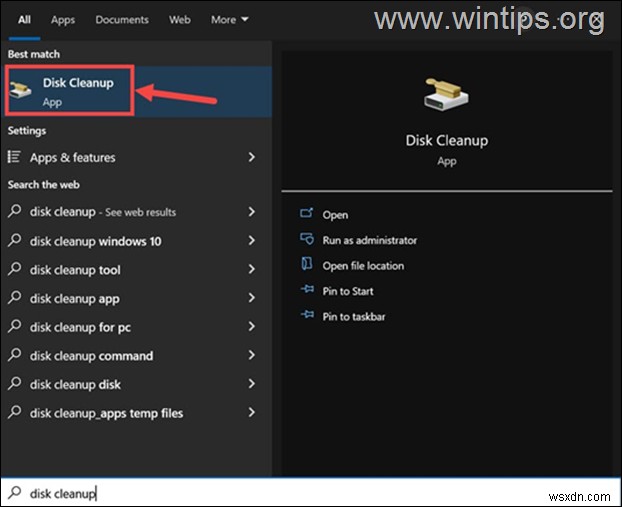Expand the Apps & features chevron
The width and height of the screenshot is (622, 507).
(251, 157)
